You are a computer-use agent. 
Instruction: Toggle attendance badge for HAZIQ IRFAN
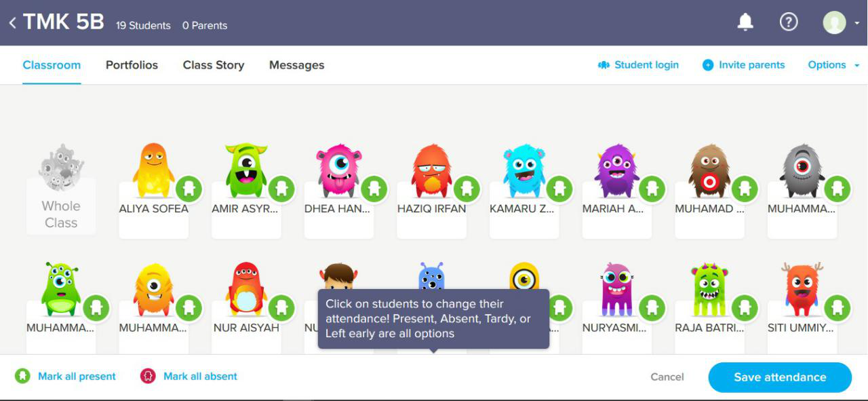coord(467,189)
